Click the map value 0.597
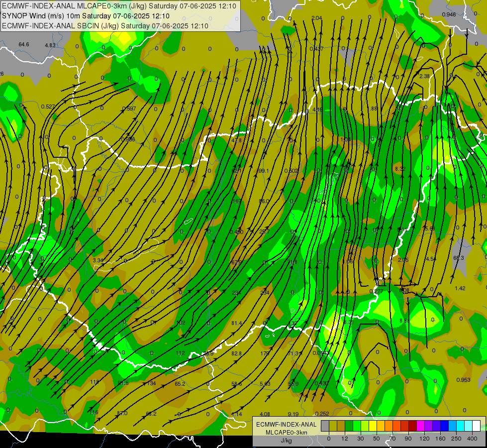487x448 pixels. pos(129,109)
